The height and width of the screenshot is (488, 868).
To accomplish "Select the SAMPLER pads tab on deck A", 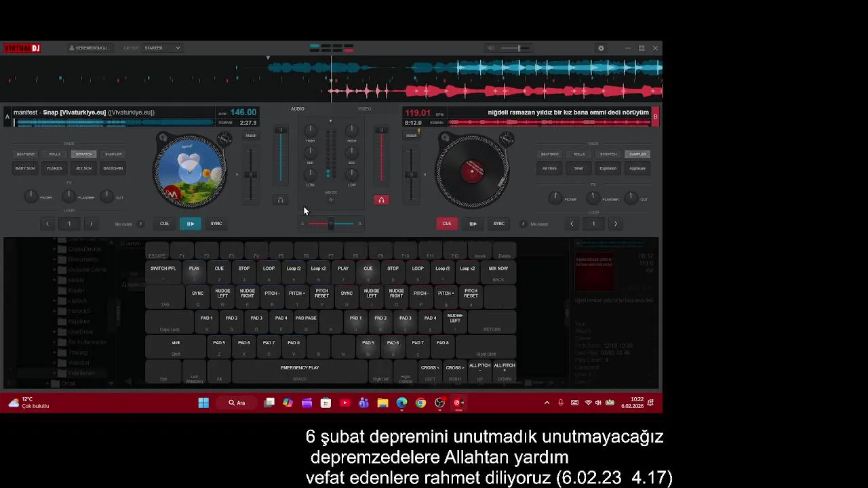I will [113, 154].
